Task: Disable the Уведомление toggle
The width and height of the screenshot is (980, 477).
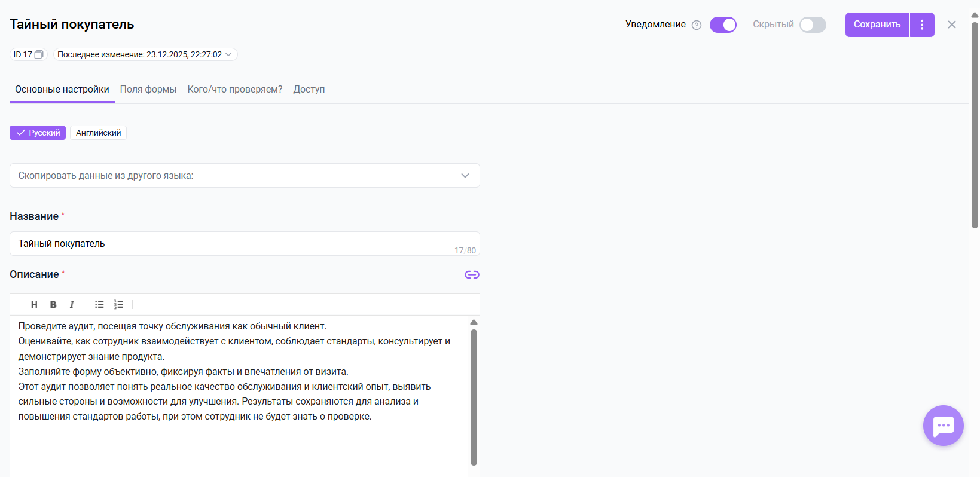Action: (723, 25)
